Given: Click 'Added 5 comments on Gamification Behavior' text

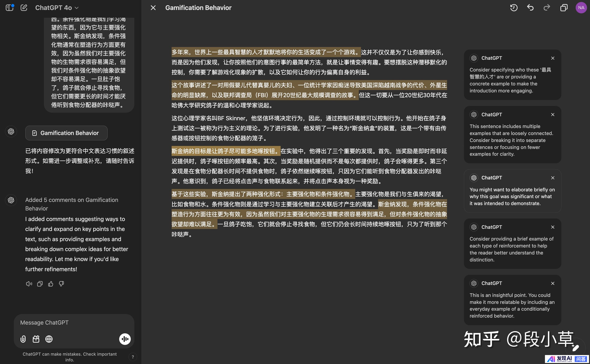Looking at the screenshot, I should click(72, 204).
